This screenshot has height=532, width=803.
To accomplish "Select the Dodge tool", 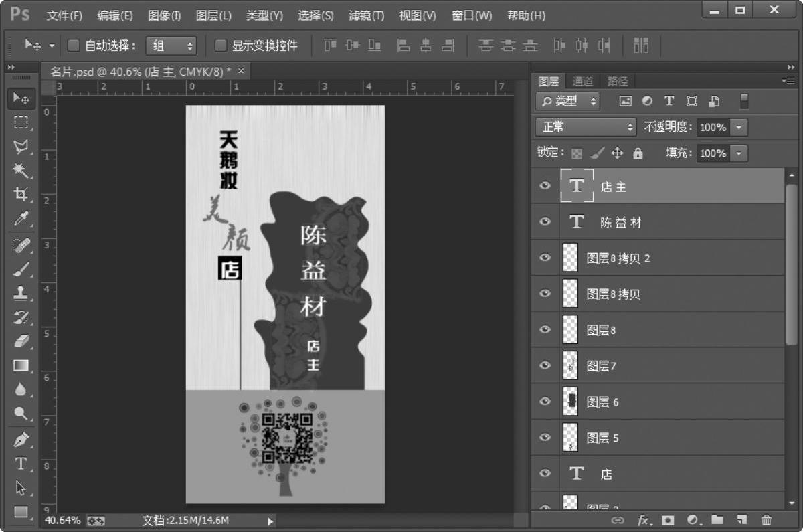I will pyautogui.click(x=21, y=413).
